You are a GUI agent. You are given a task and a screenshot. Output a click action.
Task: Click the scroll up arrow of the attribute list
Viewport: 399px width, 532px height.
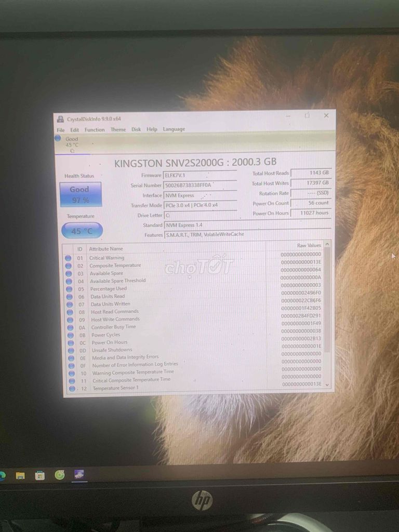[x=327, y=244]
